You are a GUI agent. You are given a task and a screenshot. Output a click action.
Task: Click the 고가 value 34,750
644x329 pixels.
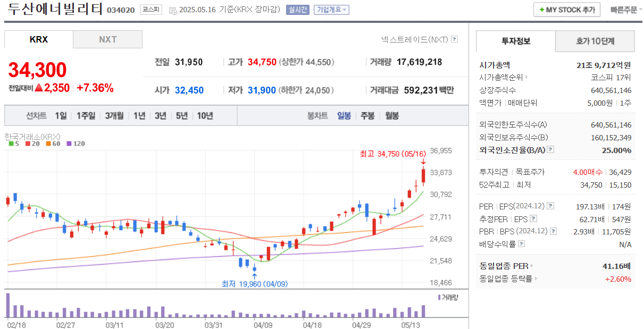click(x=262, y=62)
